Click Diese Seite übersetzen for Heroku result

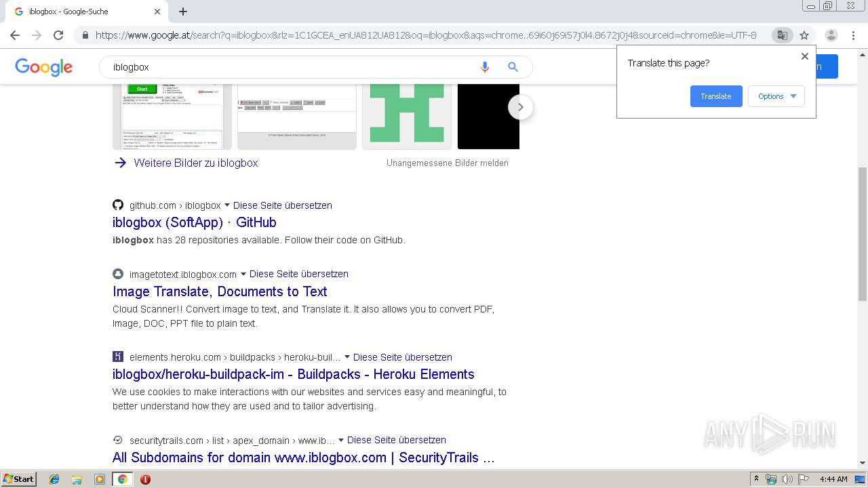coord(403,357)
